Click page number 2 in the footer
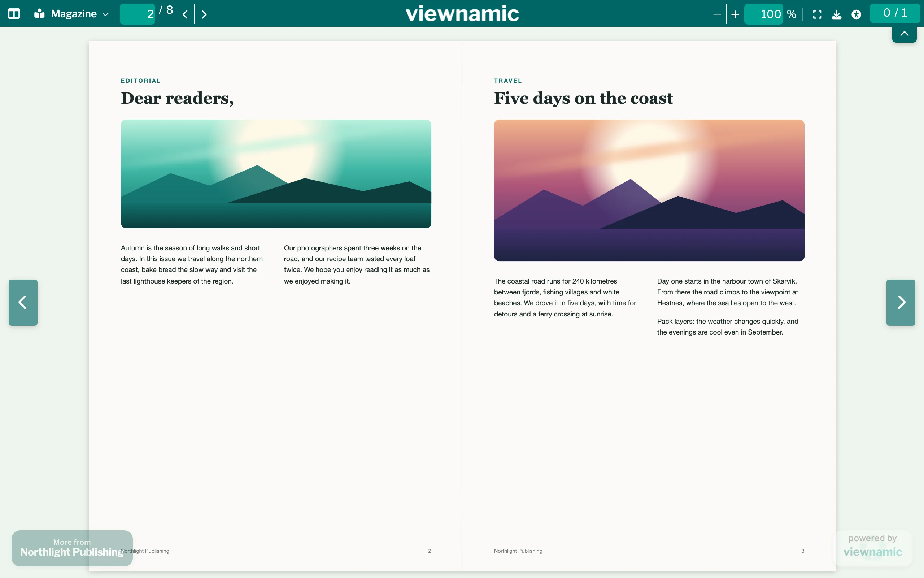924x578 pixels. [430, 551]
